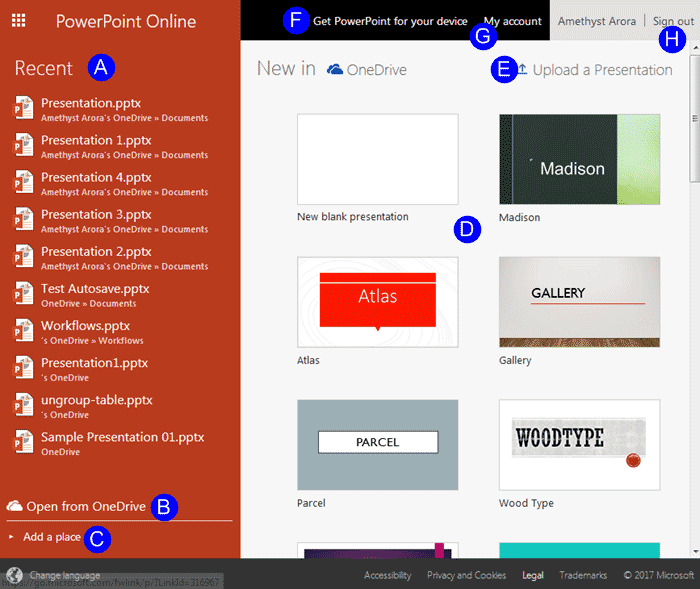Open the Trademarks footer link
700x589 pixels.
pyautogui.click(x=583, y=575)
